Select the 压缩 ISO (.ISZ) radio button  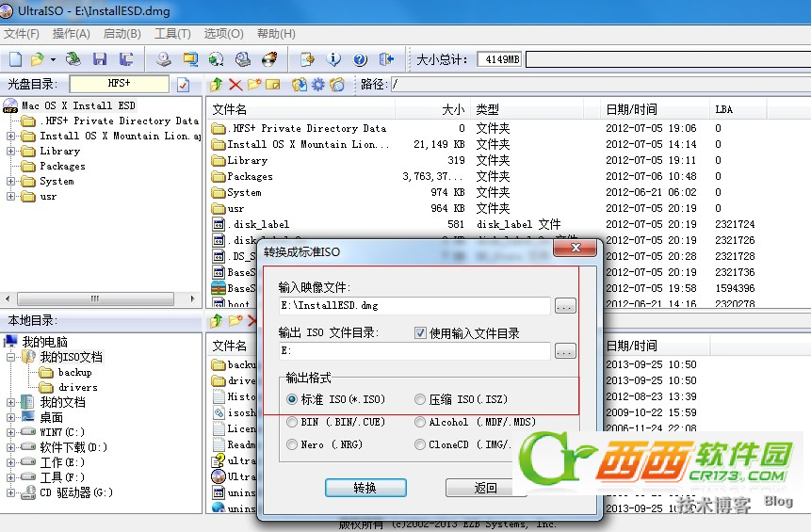click(x=420, y=399)
